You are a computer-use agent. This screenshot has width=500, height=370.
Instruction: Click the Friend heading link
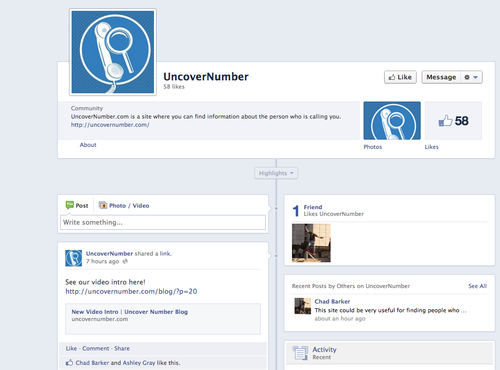(x=313, y=207)
